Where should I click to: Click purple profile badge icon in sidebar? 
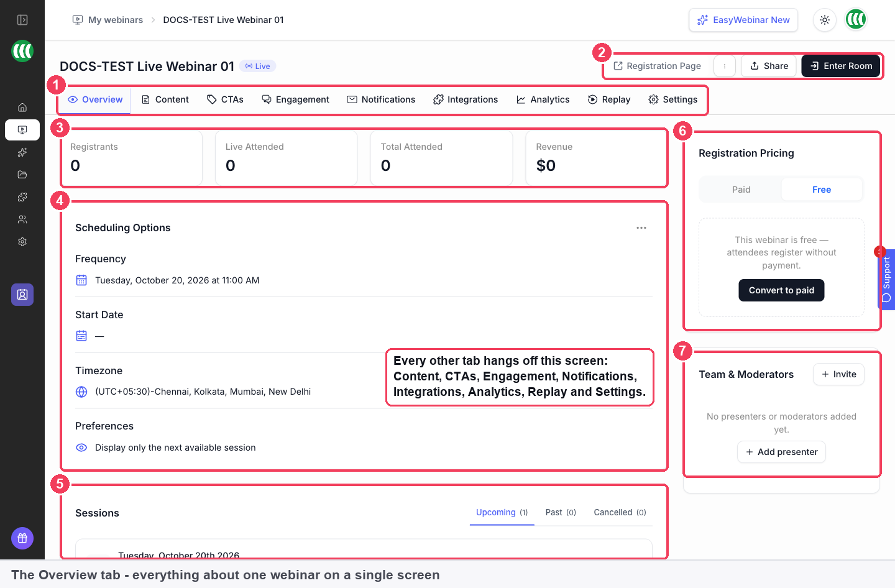click(x=22, y=295)
